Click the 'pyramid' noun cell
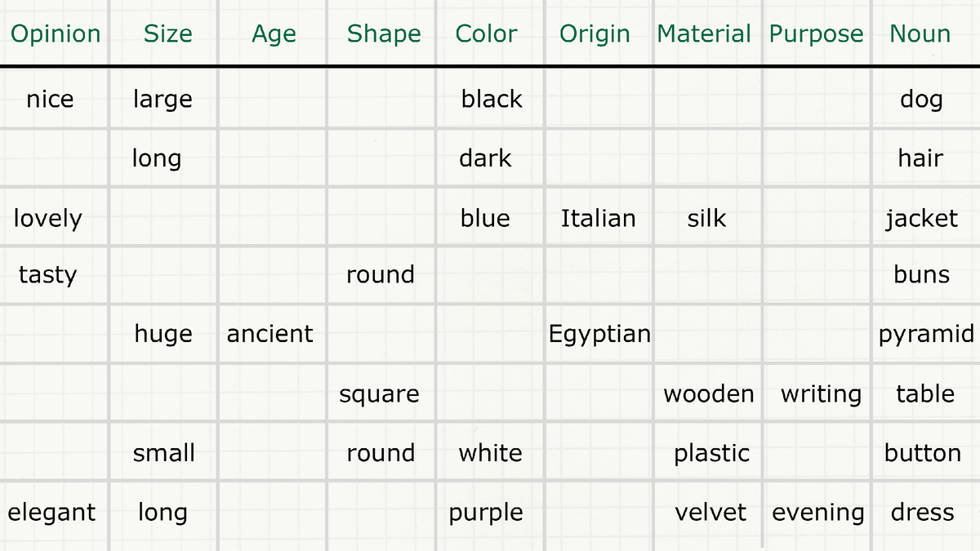 point(926,334)
